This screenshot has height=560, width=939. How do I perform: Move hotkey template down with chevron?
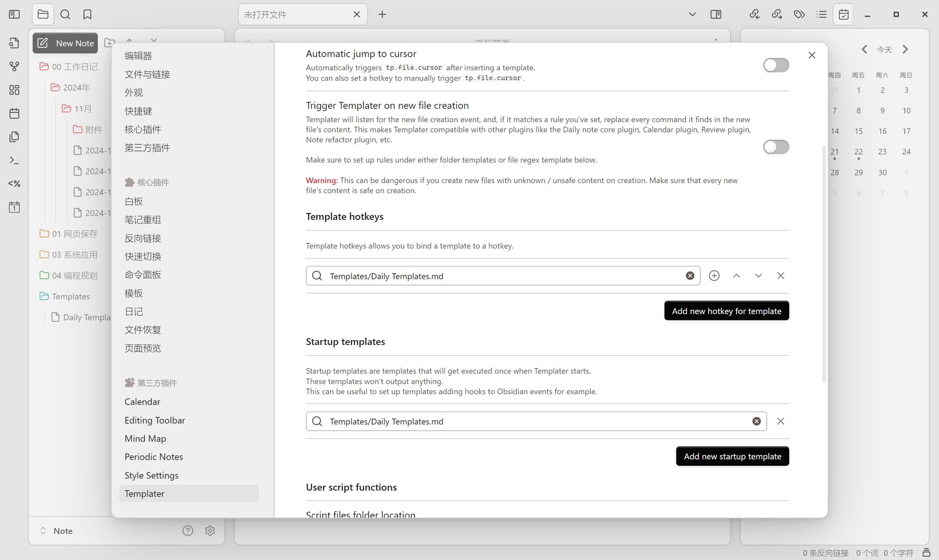pos(758,276)
